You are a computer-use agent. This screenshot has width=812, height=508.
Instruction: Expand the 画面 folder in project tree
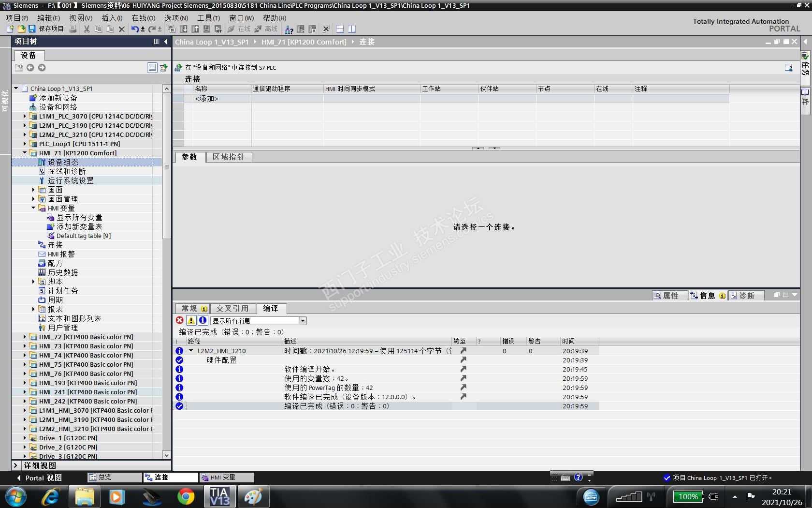[x=33, y=190]
